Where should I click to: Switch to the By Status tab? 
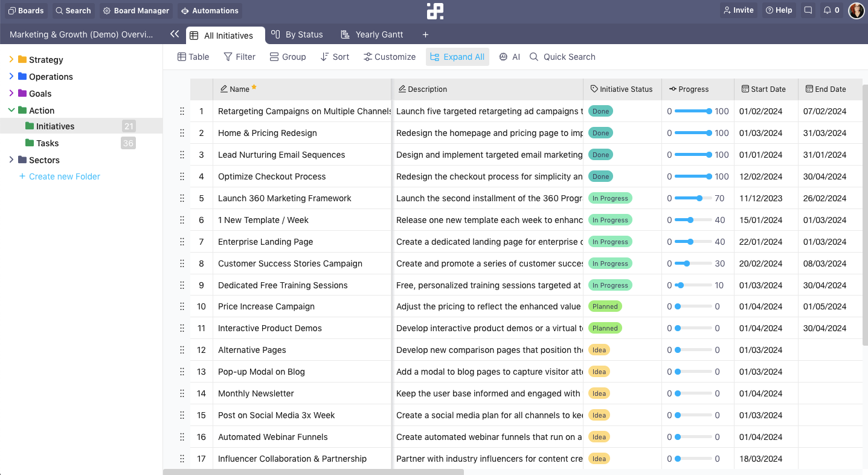(x=297, y=34)
